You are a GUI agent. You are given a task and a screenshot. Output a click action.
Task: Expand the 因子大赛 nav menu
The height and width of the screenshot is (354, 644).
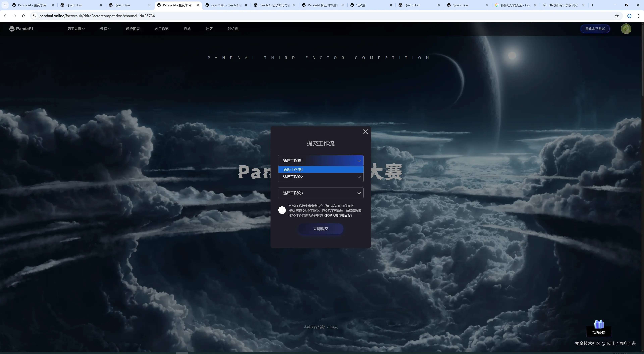click(76, 29)
